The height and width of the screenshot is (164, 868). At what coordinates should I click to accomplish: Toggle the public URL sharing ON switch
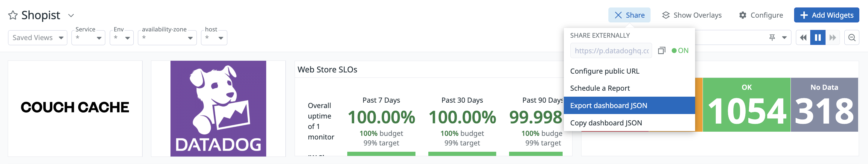pyautogui.click(x=680, y=51)
